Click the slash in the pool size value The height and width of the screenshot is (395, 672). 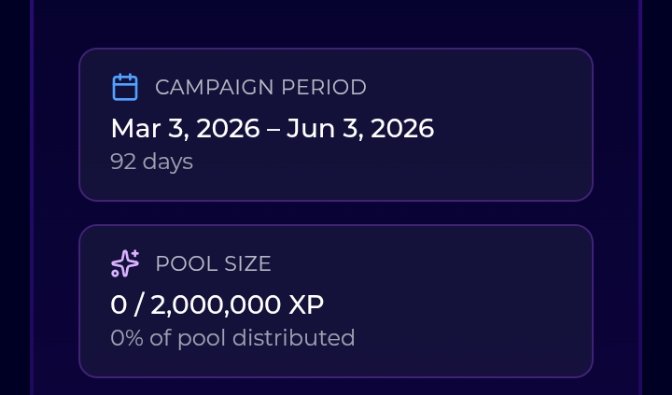[138, 305]
